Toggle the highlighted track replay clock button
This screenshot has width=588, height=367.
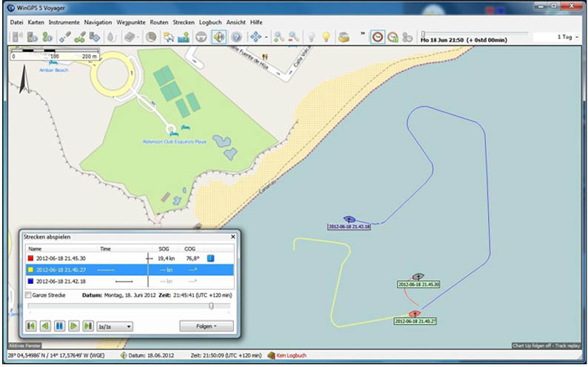pyautogui.click(x=378, y=36)
